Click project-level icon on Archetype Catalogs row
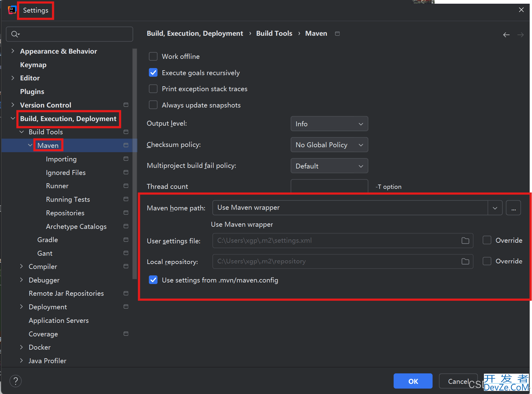Image resolution: width=532 pixels, height=394 pixels. (x=126, y=226)
